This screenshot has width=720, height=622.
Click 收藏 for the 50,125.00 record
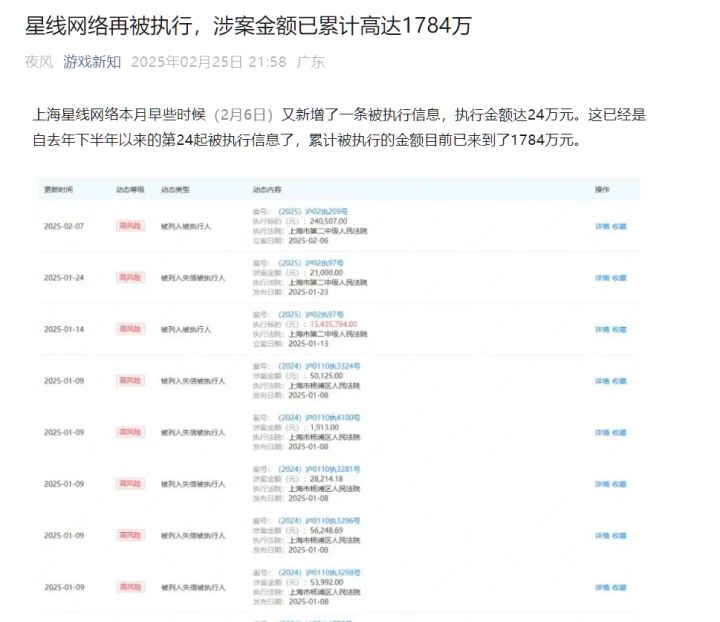(x=619, y=381)
